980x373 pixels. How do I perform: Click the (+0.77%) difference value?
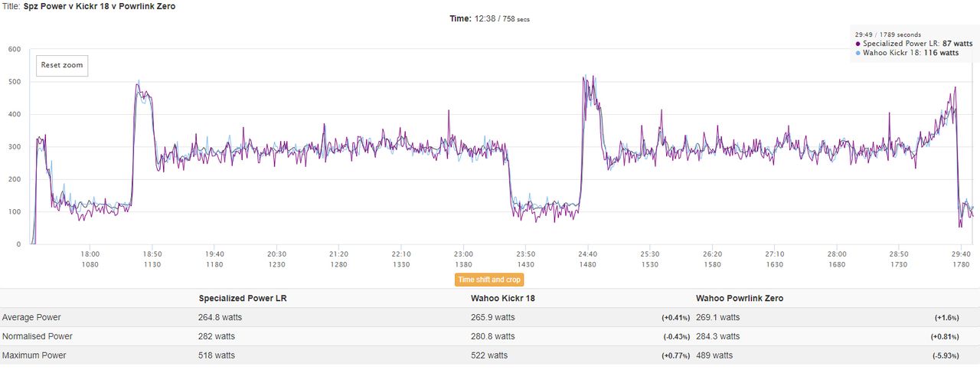675,356
